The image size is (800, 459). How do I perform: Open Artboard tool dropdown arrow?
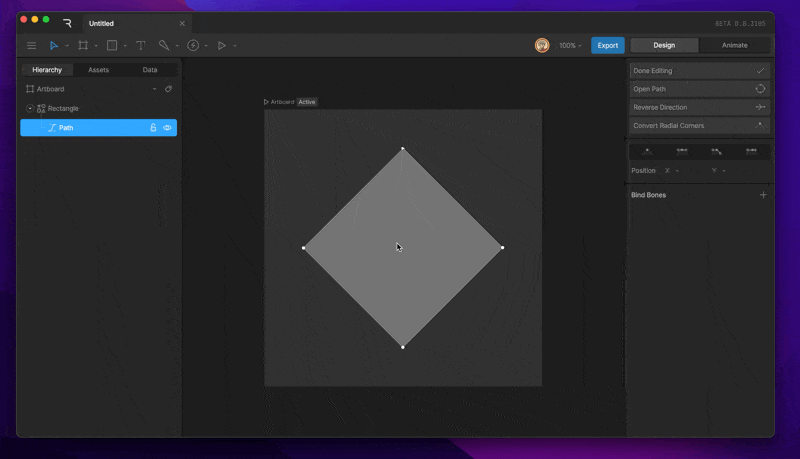96,46
